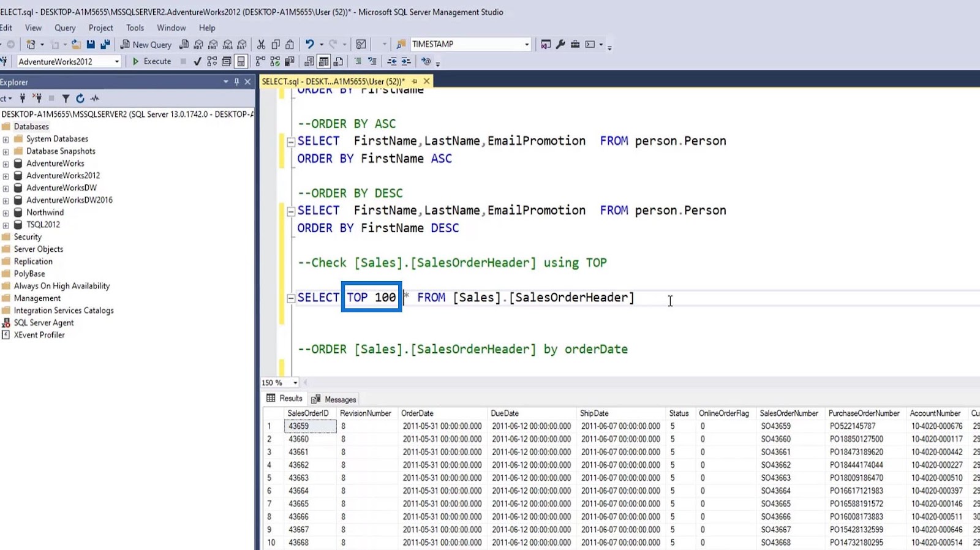Expand the AdventureWorks database node
The height and width of the screenshot is (550, 980).
tap(6, 164)
